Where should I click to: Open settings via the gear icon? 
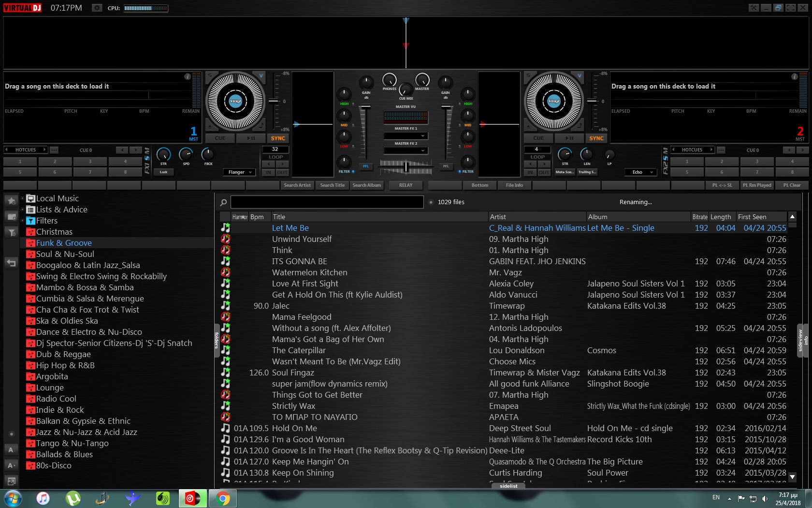[x=97, y=8]
